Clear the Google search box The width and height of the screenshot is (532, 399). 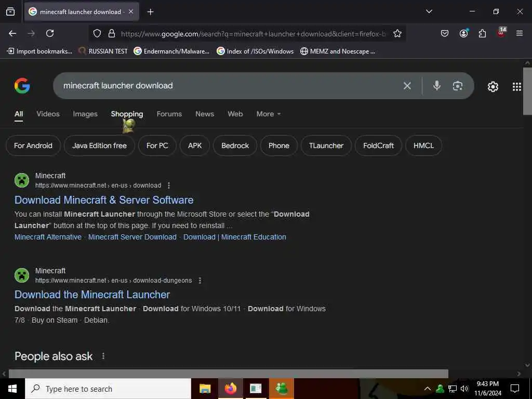(x=407, y=86)
